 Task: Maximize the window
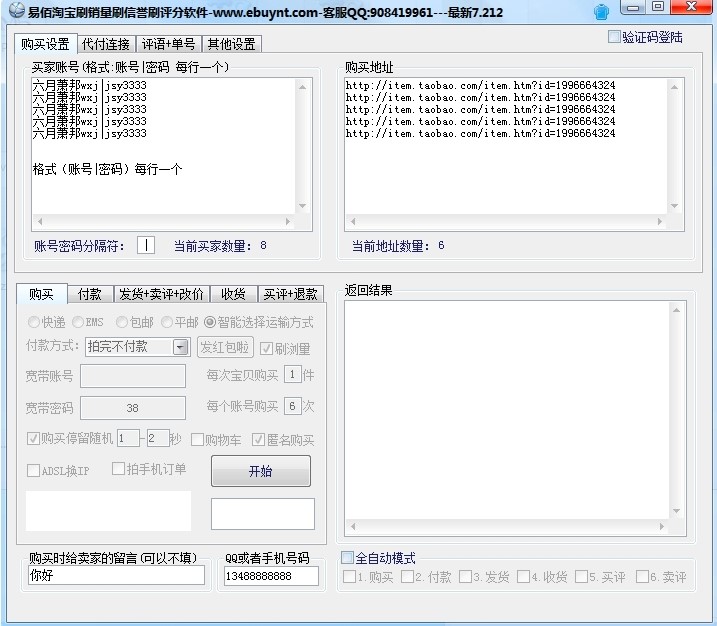(658, 7)
